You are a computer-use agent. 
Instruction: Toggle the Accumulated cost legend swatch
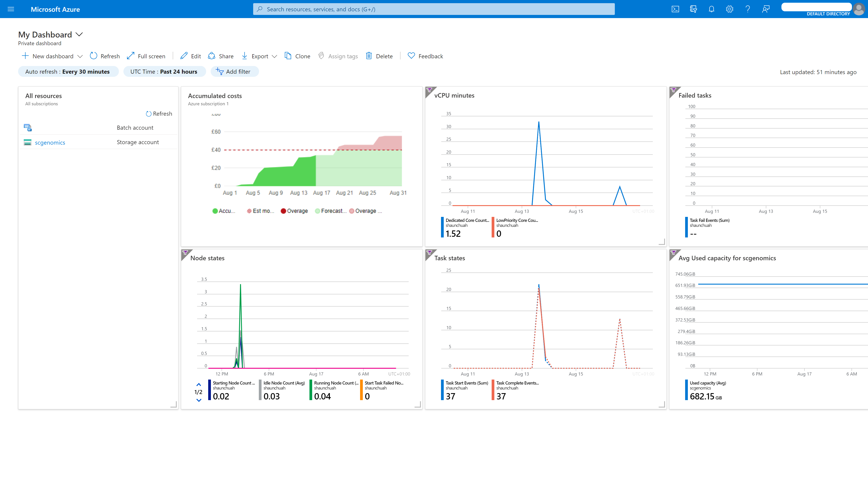(x=215, y=211)
